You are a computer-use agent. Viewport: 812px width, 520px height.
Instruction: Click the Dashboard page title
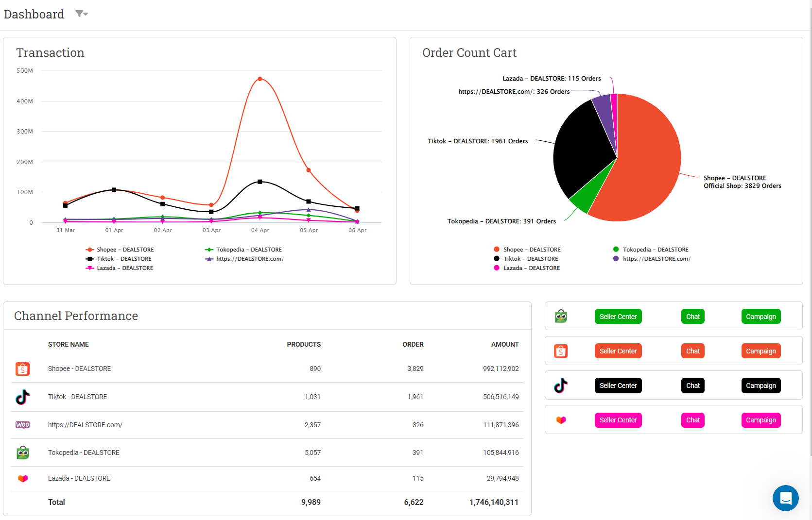(x=34, y=14)
